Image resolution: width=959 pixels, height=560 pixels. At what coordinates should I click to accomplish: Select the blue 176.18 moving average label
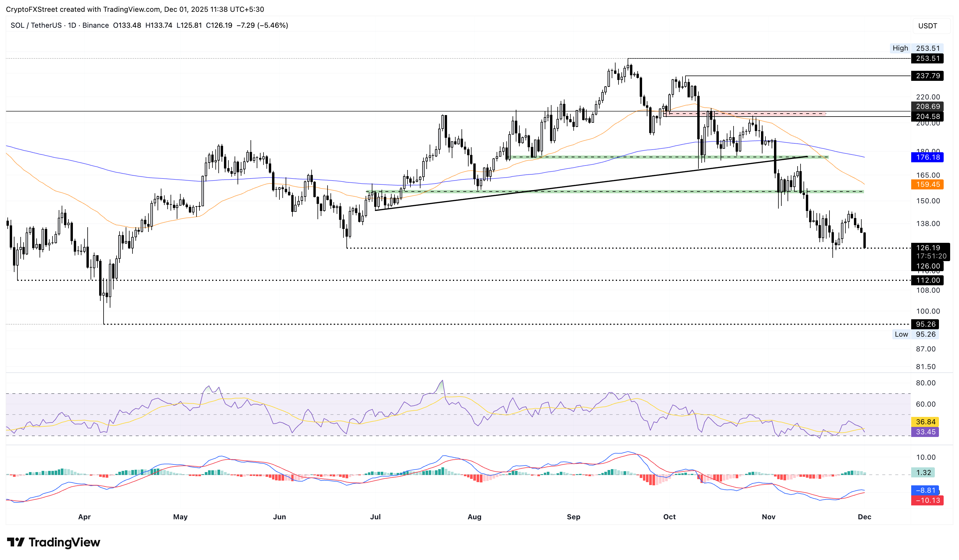929,157
